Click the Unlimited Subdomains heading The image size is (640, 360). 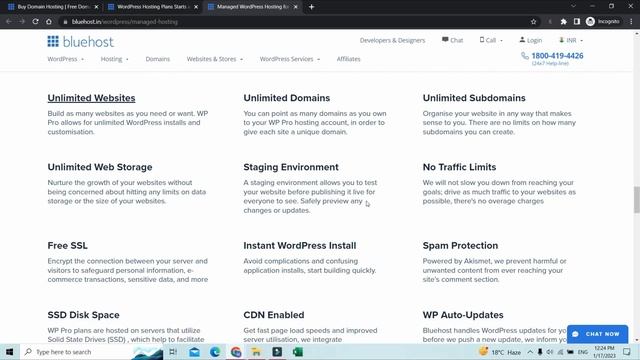pyautogui.click(x=474, y=98)
